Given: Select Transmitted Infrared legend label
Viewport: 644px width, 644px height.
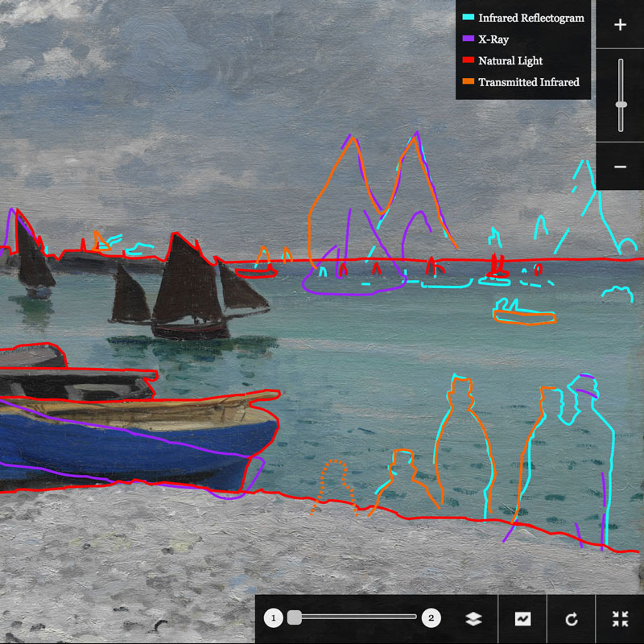Looking at the screenshot, I should pyautogui.click(x=529, y=82).
